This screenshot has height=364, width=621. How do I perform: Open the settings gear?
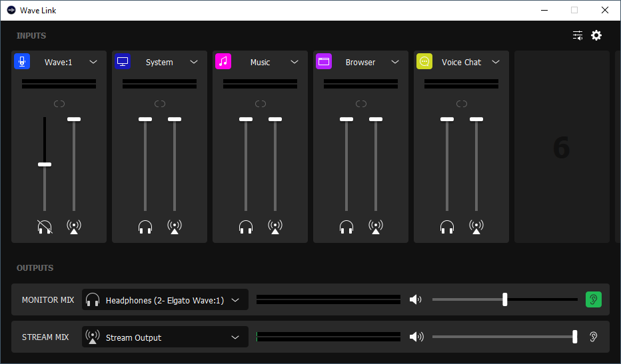(x=596, y=36)
